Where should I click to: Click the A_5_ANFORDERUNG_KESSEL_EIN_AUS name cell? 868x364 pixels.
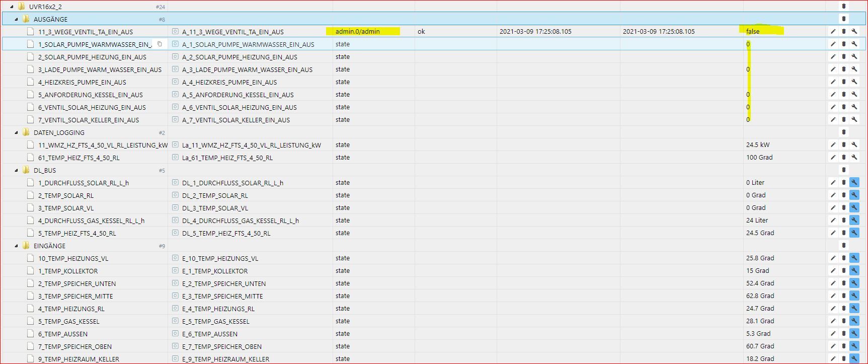click(x=238, y=95)
